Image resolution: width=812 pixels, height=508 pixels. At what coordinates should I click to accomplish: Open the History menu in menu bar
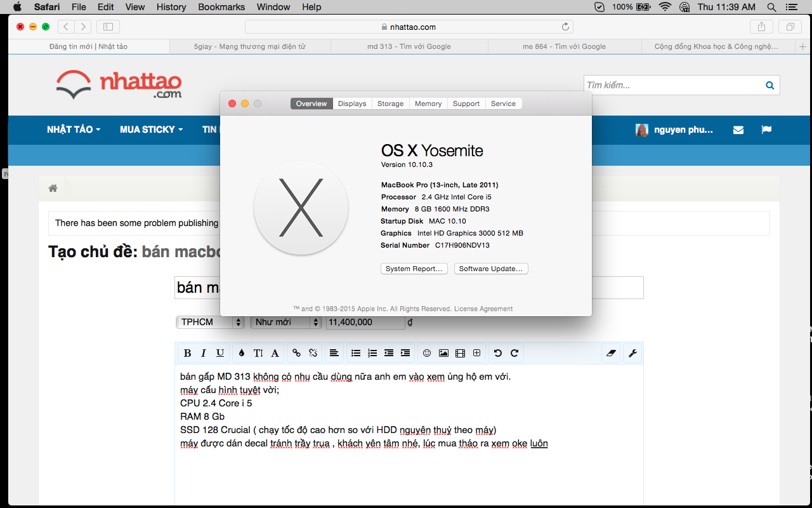pyautogui.click(x=171, y=7)
